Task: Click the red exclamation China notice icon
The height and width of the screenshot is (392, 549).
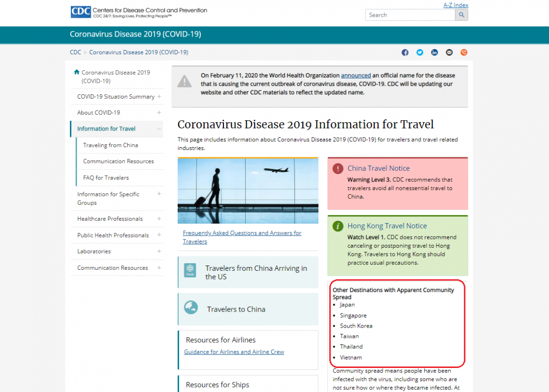Action: (338, 168)
